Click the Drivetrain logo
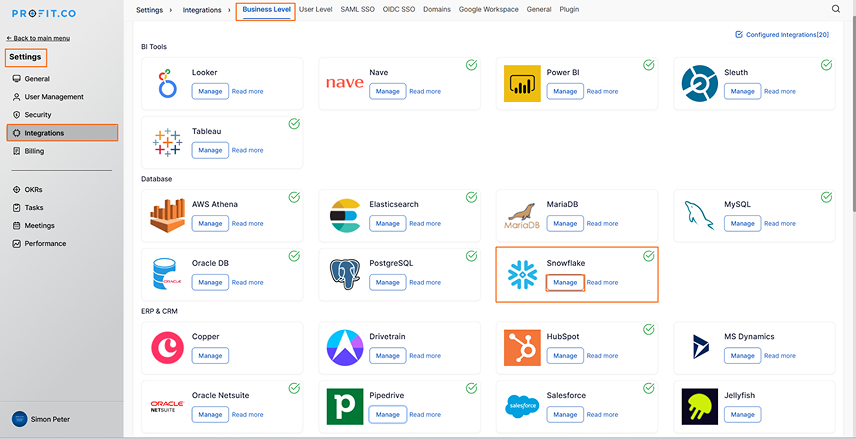The height and width of the screenshot is (439, 856). click(344, 348)
